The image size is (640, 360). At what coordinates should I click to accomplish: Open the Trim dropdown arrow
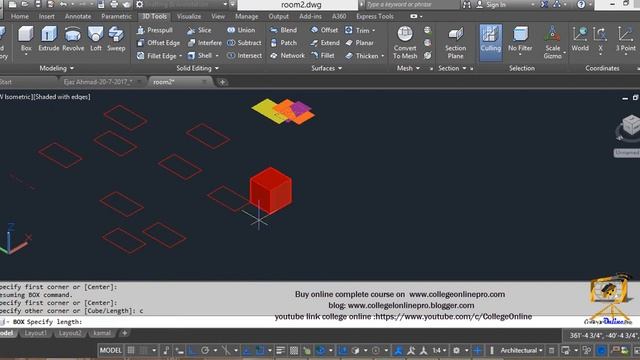373,30
